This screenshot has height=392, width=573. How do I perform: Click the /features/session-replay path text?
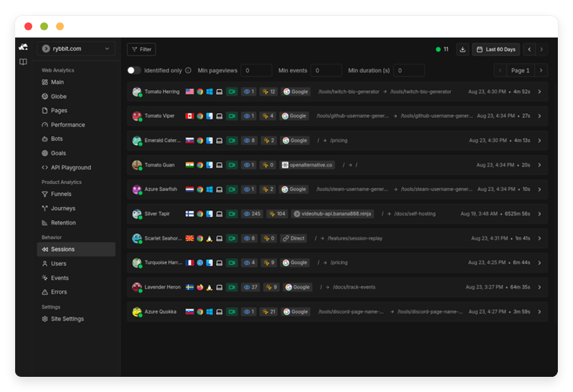coord(355,238)
